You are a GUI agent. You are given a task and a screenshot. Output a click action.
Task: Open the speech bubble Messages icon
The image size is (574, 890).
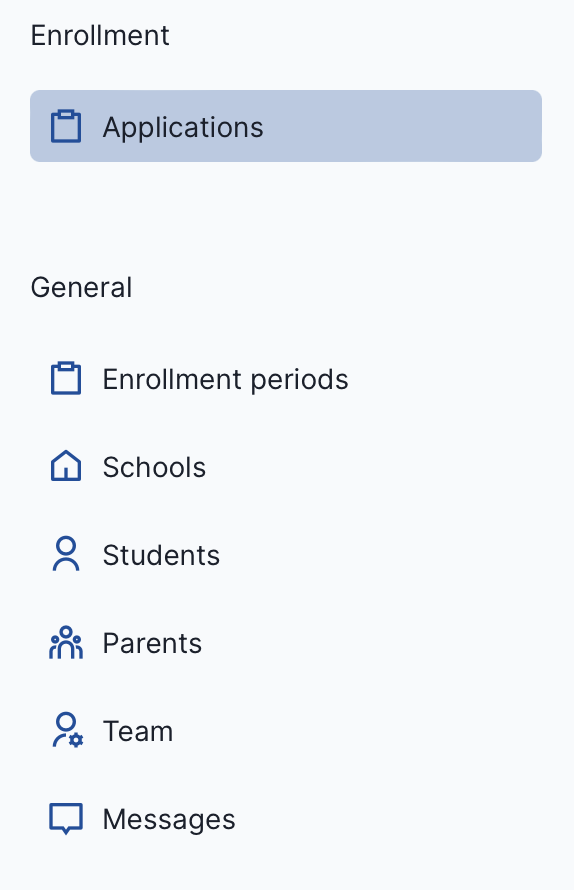tap(66, 818)
